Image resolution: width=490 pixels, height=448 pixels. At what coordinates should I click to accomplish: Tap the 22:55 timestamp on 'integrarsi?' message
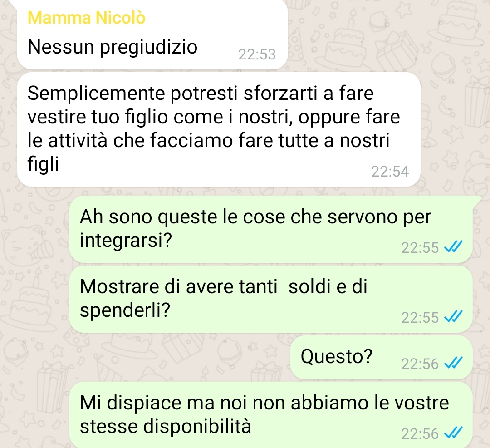[420, 248]
